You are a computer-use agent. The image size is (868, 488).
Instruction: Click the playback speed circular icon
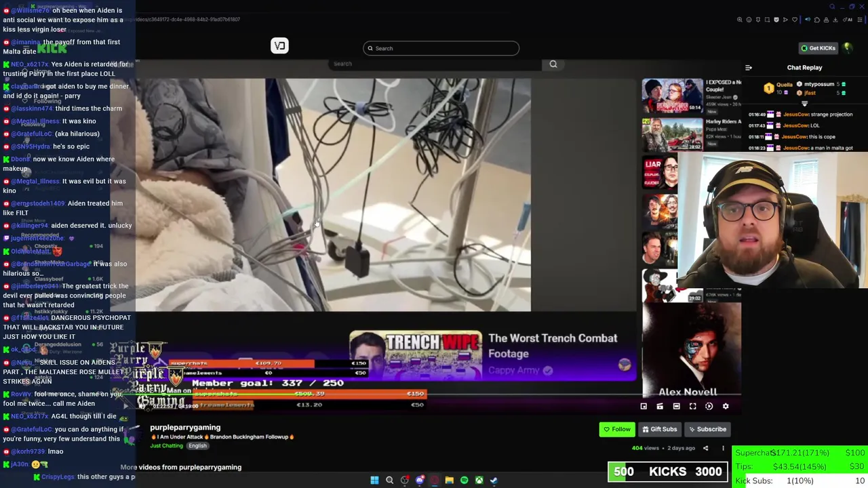pos(709,406)
